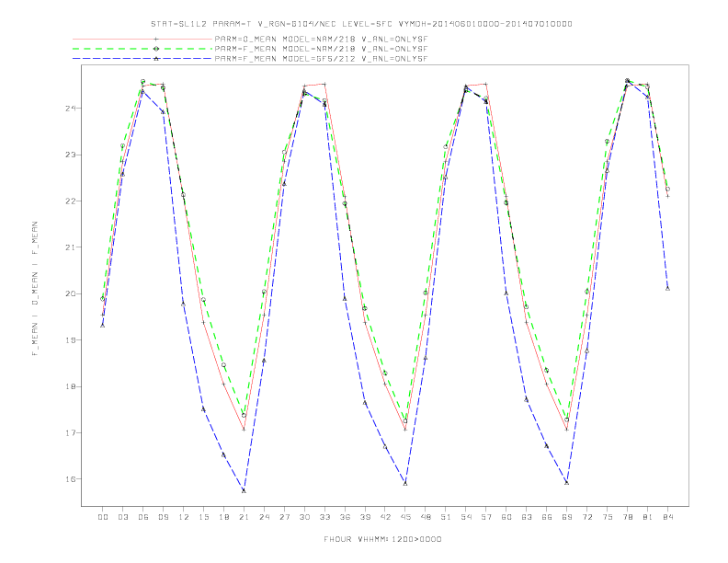This screenshot has width=728, height=563.
Task: Click y-axis tick label 18
Action: point(70,386)
